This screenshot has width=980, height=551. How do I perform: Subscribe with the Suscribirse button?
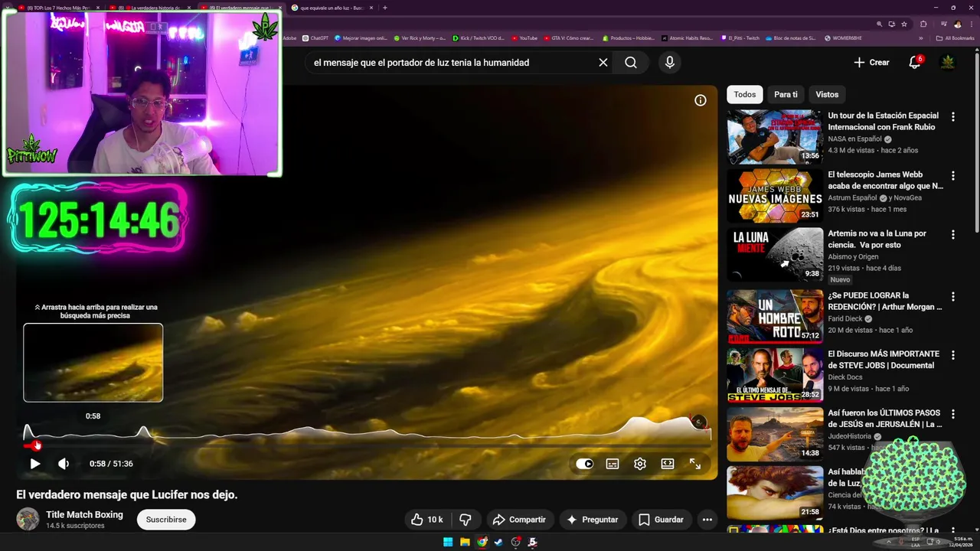tap(166, 520)
